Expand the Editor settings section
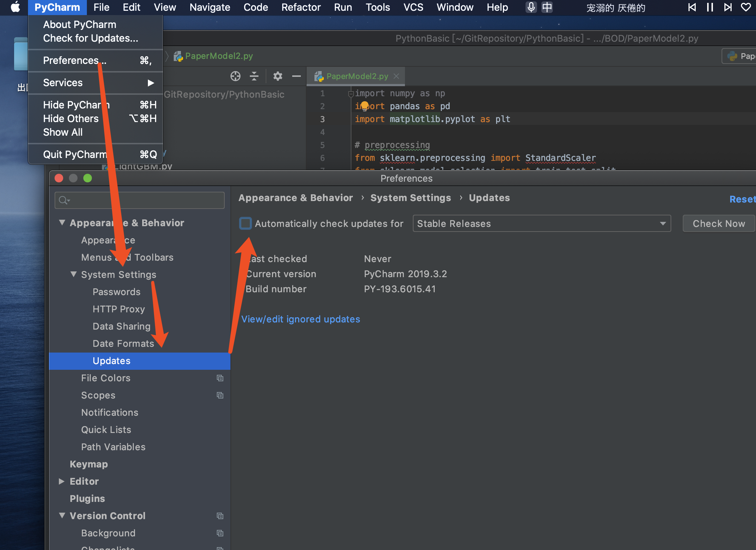The width and height of the screenshot is (756, 550). tap(62, 481)
